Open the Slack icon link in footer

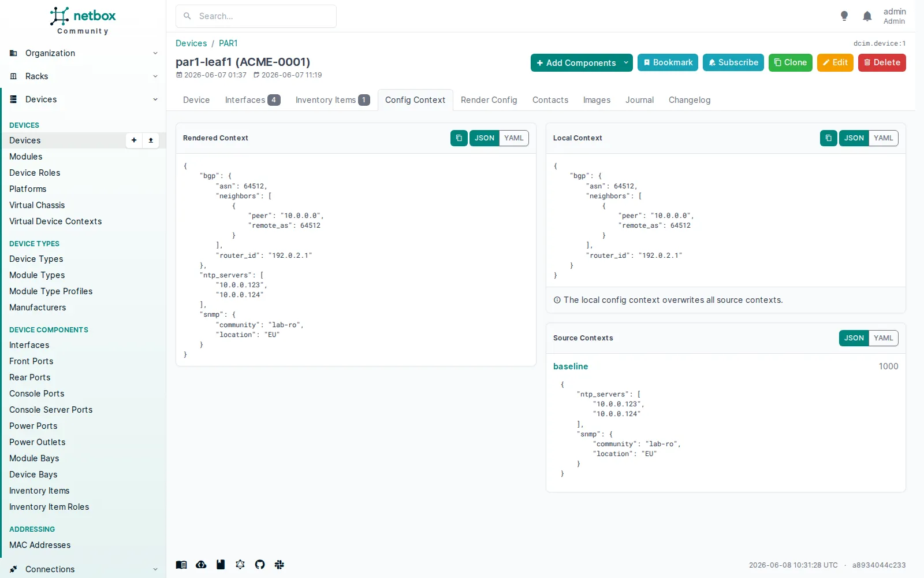[x=280, y=565]
